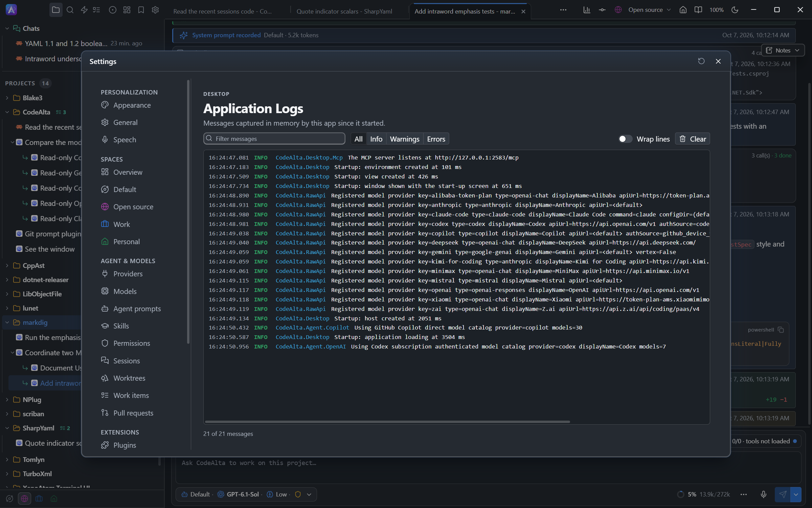Open the Worktrees settings page

click(129, 378)
